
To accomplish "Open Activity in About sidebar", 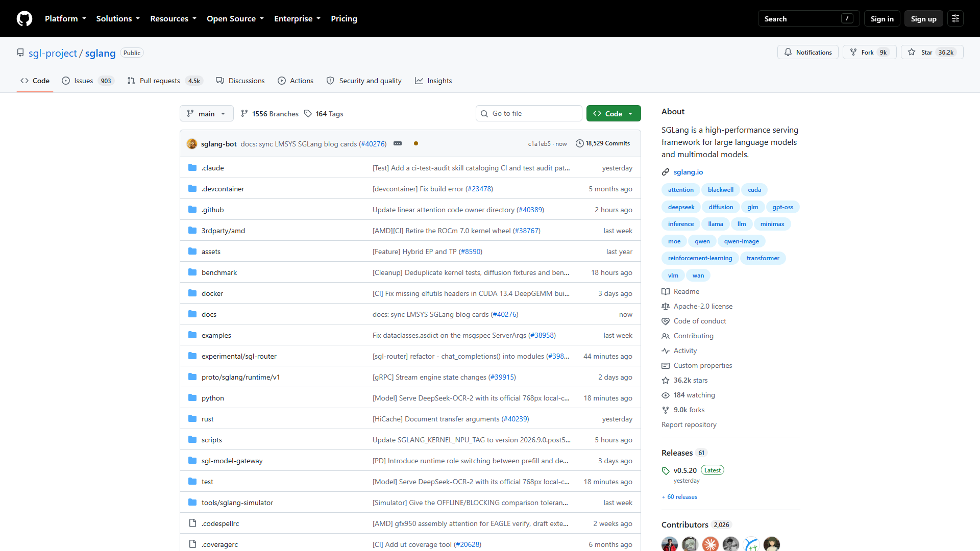I will click(x=679, y=350).
